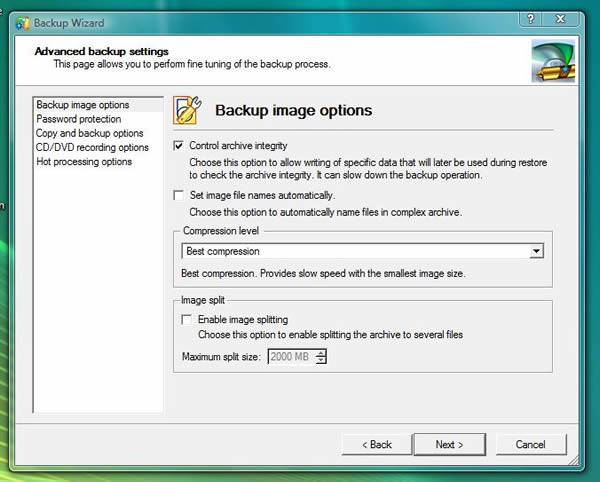Switch to Hot processing options
600x482 pixels.
tap(98, 161)
